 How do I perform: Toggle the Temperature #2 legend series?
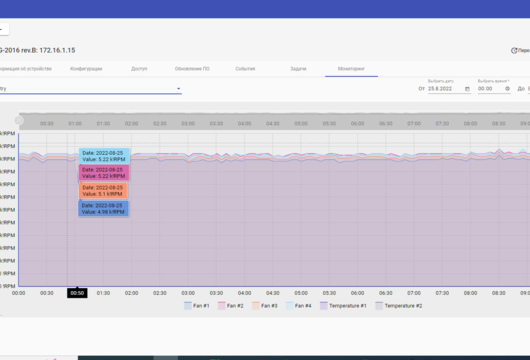click(399, 306)
